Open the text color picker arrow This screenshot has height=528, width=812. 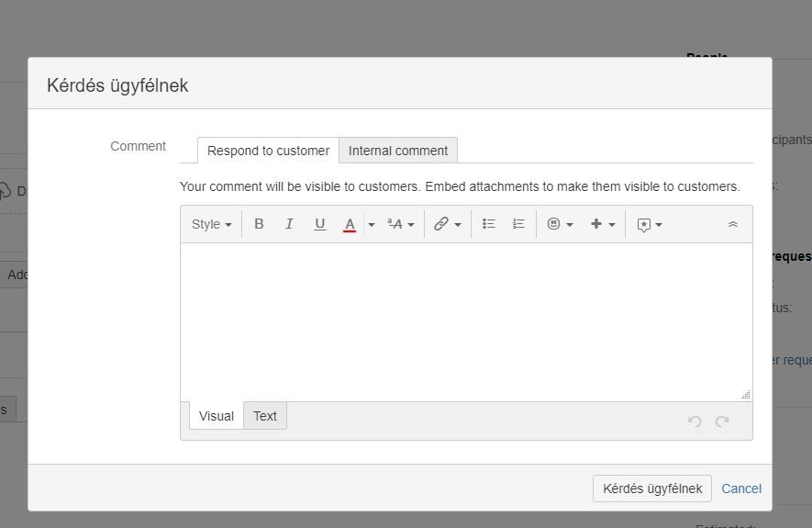tap(372, 224)
